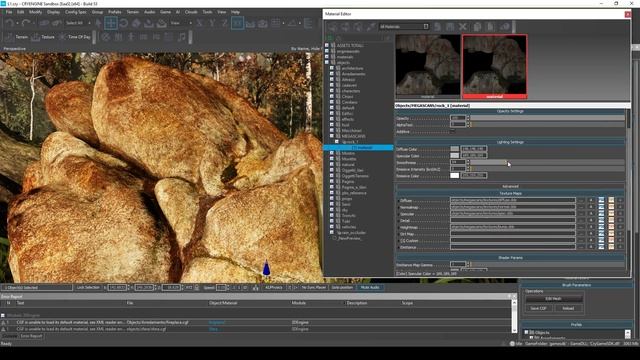Collapse the MEGASCANS folder in tree
The width and height of the screenshot is (640, 360).
(332, 136)
